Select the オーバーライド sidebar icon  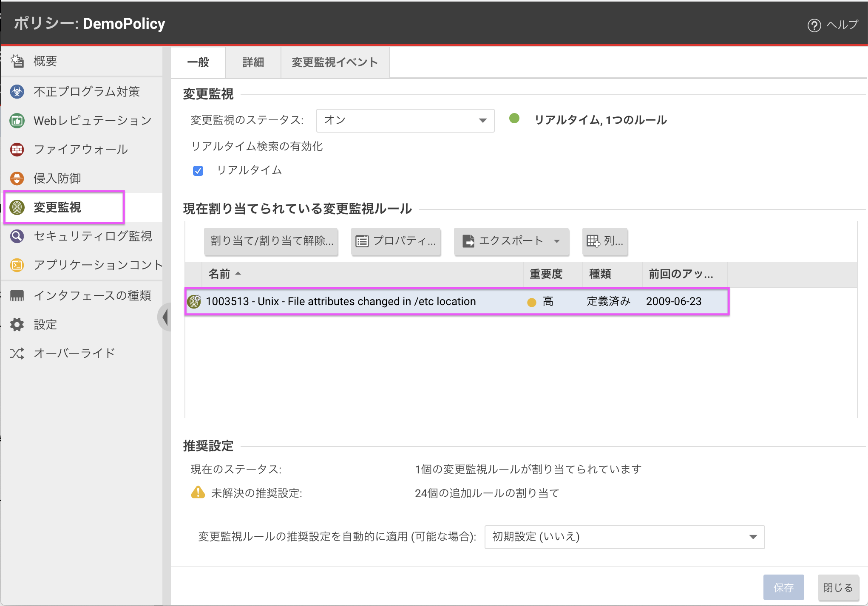pos(17,353)
